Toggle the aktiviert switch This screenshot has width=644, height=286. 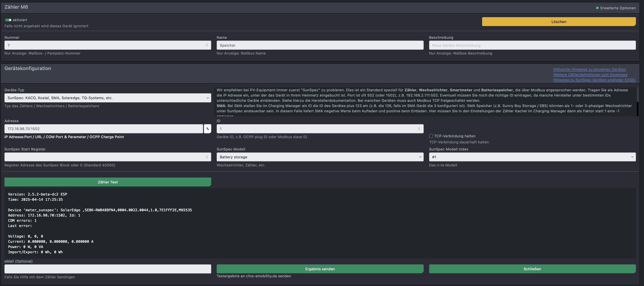coord(8,20)
